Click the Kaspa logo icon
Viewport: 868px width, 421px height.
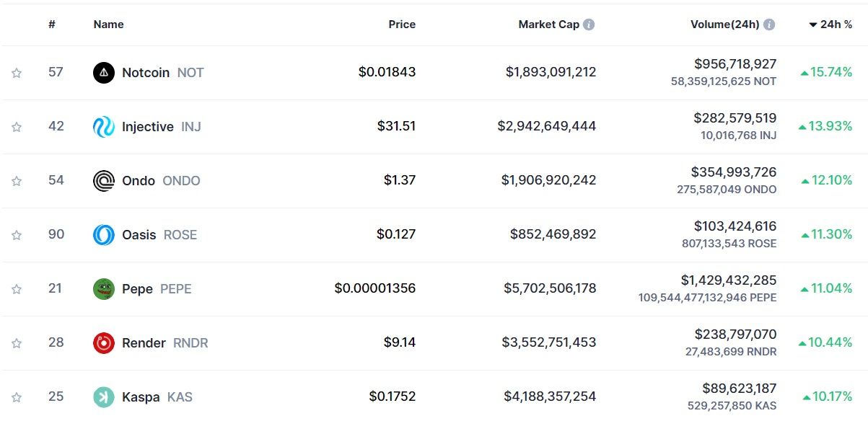pos(104,397)
